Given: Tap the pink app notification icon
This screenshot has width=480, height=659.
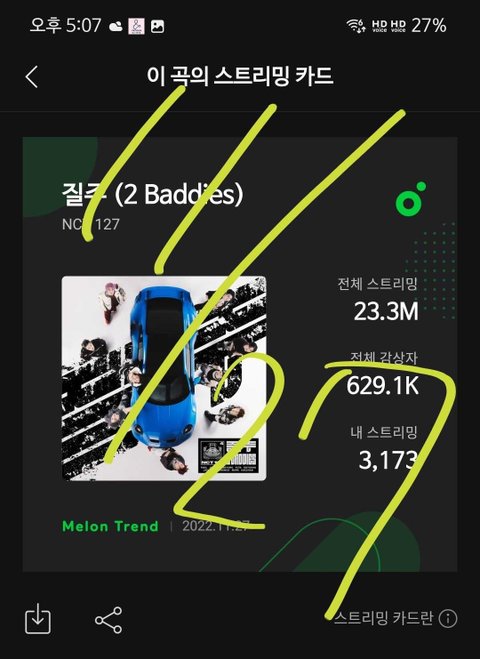Looking at the screenshot, I should coord(136,26).
